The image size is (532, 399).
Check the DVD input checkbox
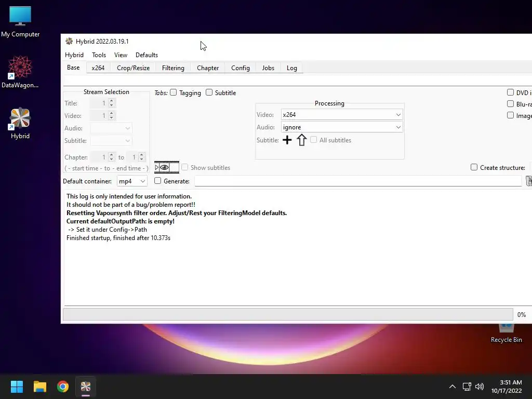tap(510, 92)
